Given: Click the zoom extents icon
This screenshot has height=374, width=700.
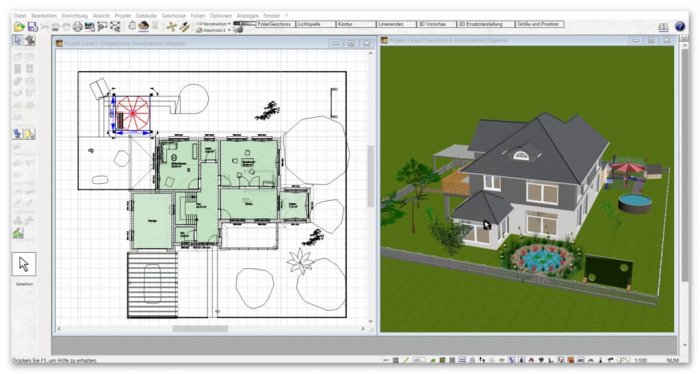Looking at the screenshot, I should point(115,27).
